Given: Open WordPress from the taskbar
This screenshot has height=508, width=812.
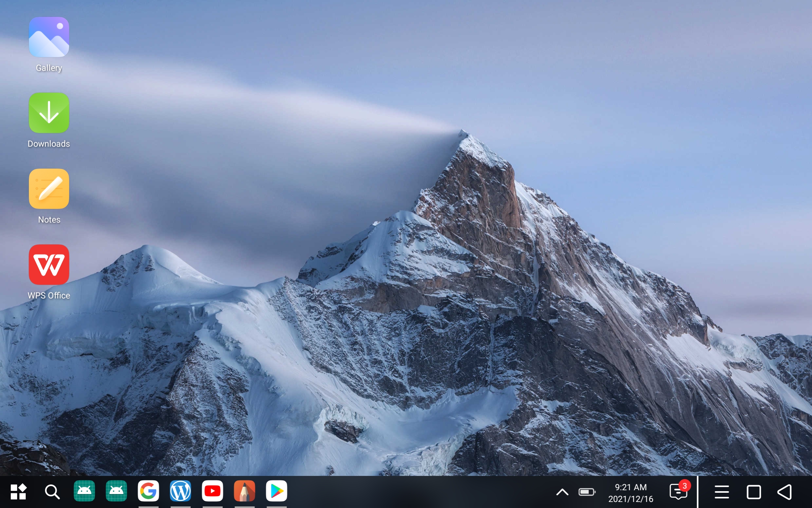Looking at the screenshot, I should point(180,491).
